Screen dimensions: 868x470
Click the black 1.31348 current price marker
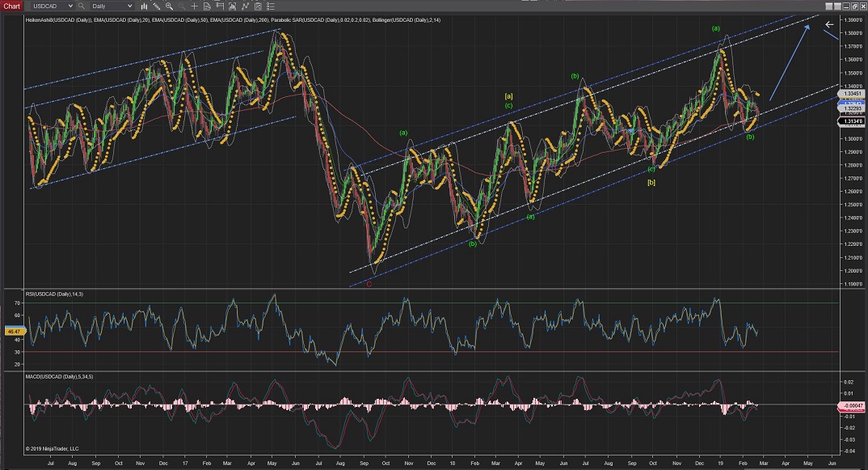[853, 121]
